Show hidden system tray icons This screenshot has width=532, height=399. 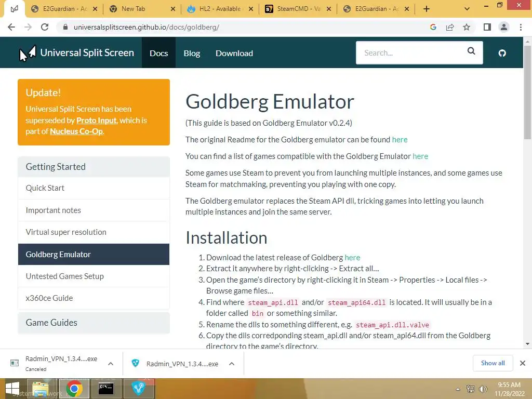[x=458, y=389]
